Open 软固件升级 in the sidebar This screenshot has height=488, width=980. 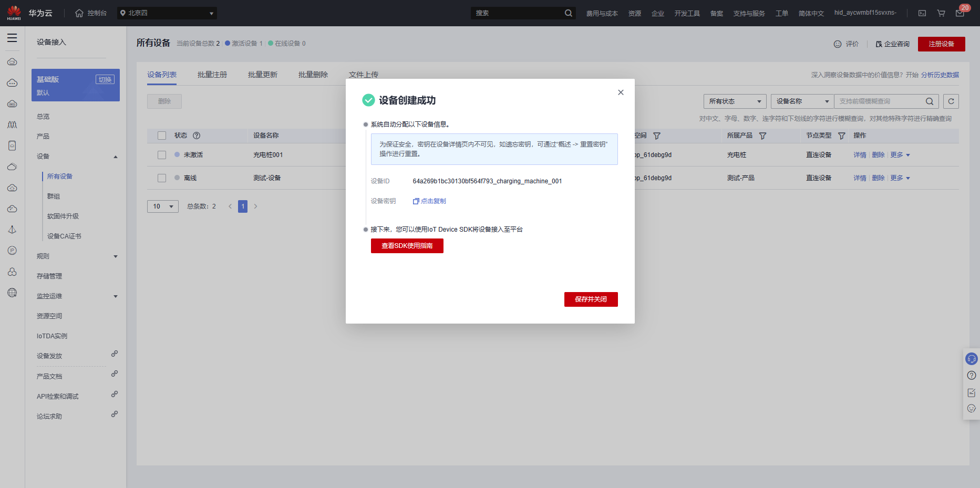[63, 216]
